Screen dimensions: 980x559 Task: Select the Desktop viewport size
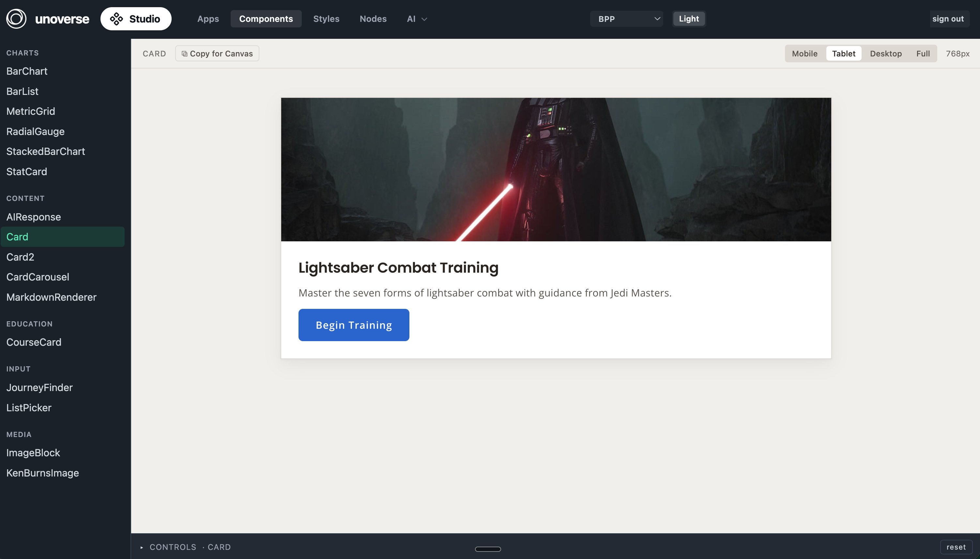(885, 53)
